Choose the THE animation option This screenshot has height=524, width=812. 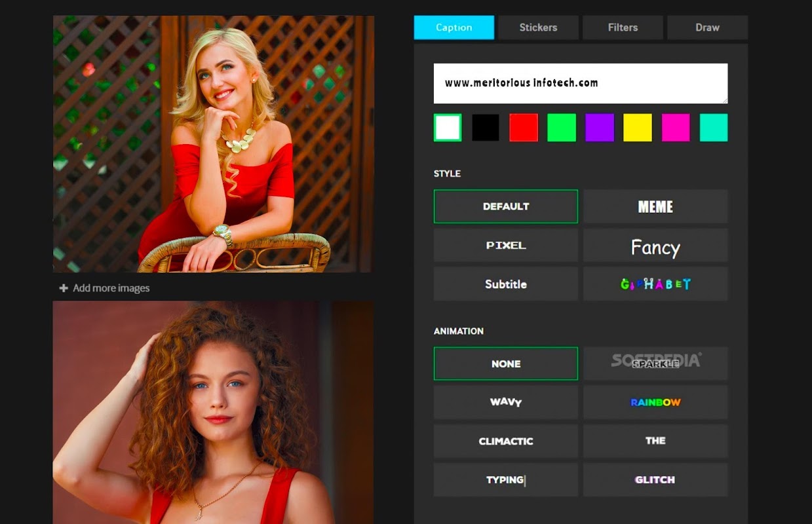655,441
